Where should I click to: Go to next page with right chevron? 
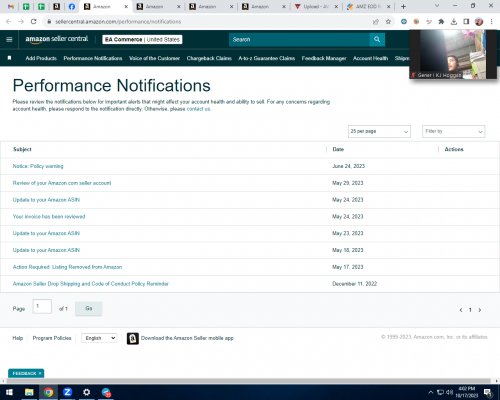[x=480, y=310]
